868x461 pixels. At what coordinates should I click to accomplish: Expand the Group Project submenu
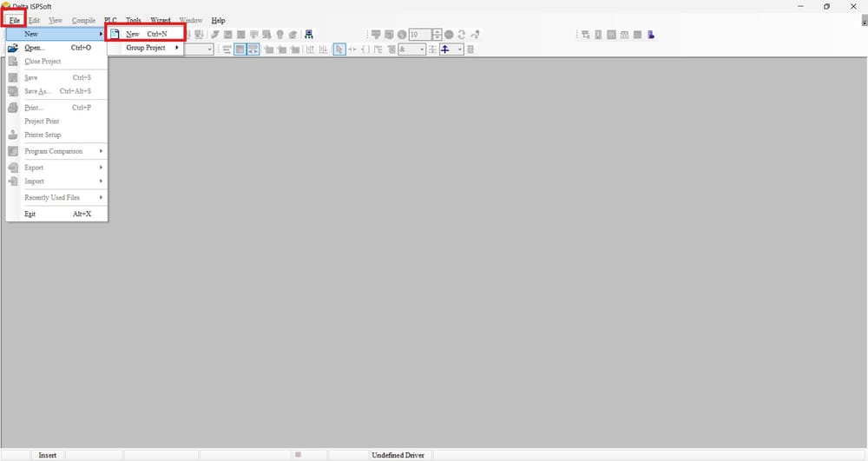[x=146, y=48]
